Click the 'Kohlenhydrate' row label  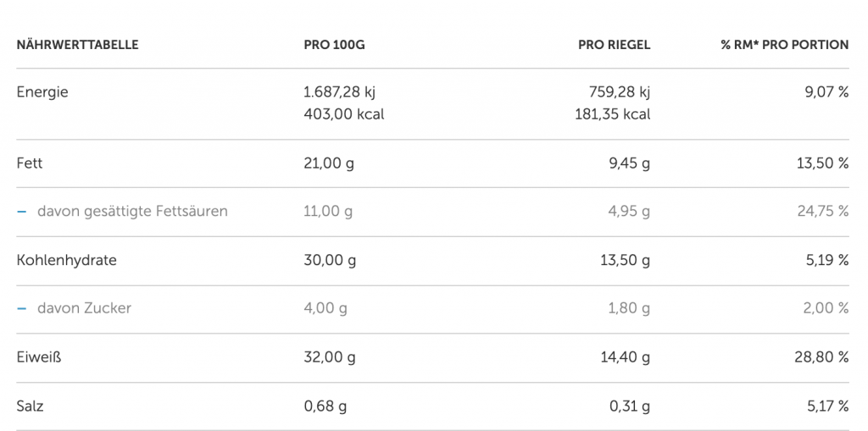pos(66,260)
